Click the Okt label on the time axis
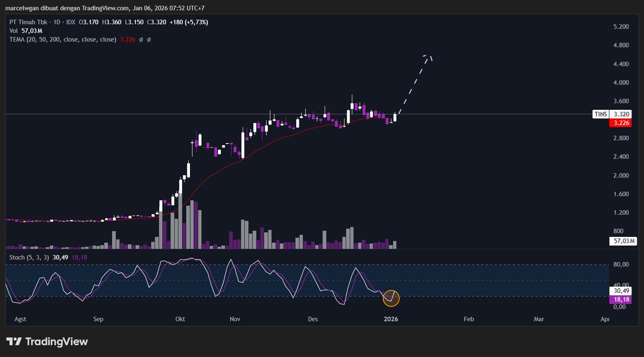Image resolution: width=644 pixels, height=357 pixels. tap(180, 319)
